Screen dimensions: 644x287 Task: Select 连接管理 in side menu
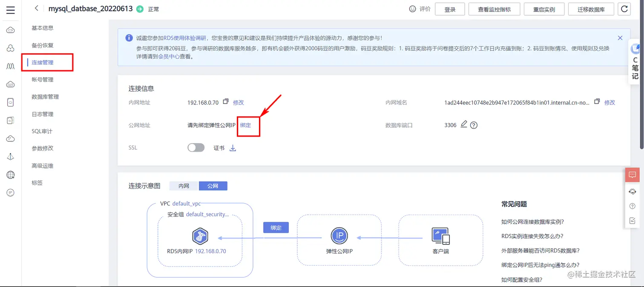tap(43, 63)
